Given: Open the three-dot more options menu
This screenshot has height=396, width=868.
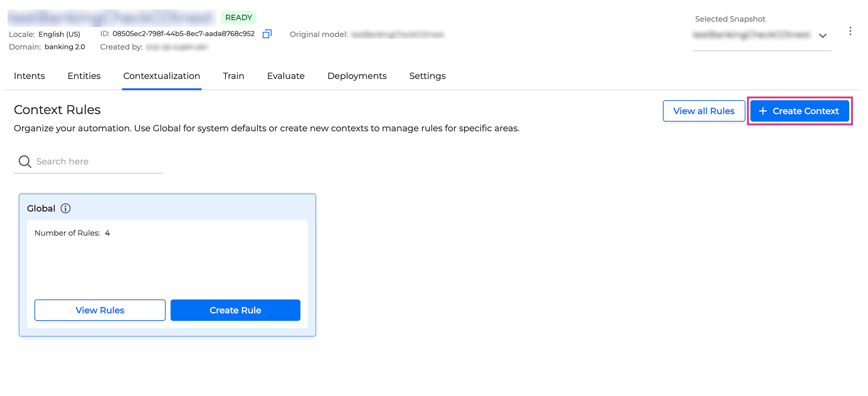Looking at the screenshot, I should coord(850,31).
